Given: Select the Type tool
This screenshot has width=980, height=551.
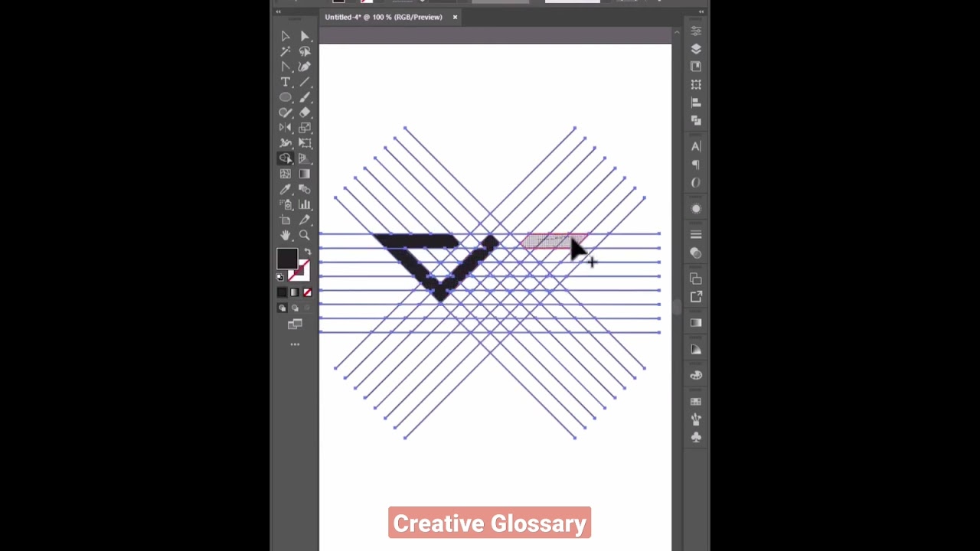Looking at the screenshot, I should click(x=286, y=82).
